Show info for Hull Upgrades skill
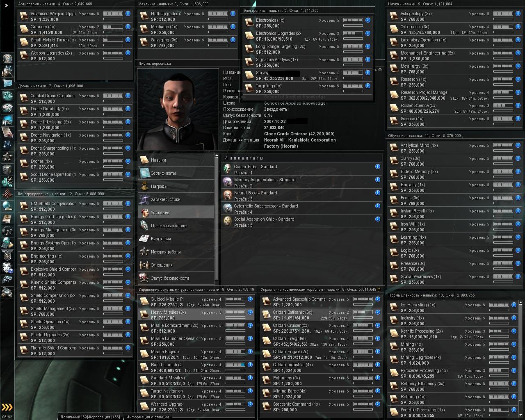 coord(233,14)
